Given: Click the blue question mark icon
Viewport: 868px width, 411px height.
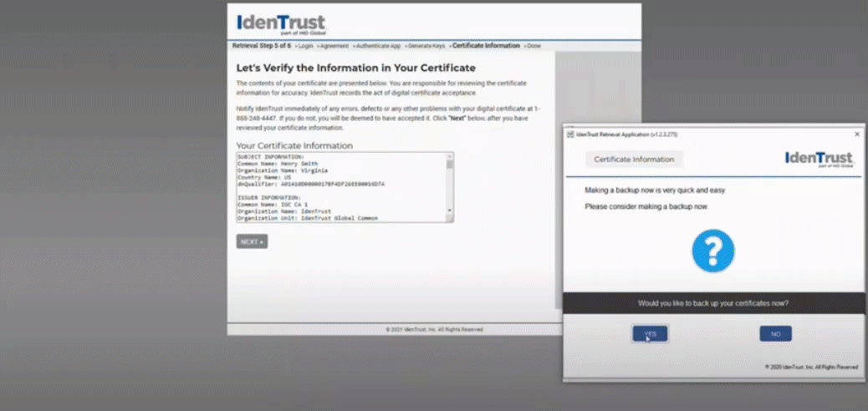Looking at the screenshot, I should point(713,251).
